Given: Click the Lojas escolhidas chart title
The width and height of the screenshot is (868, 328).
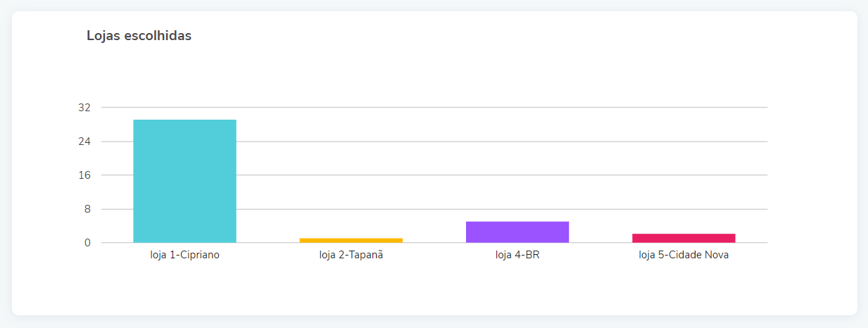Looking at the screenshot, I should point(139,36).
